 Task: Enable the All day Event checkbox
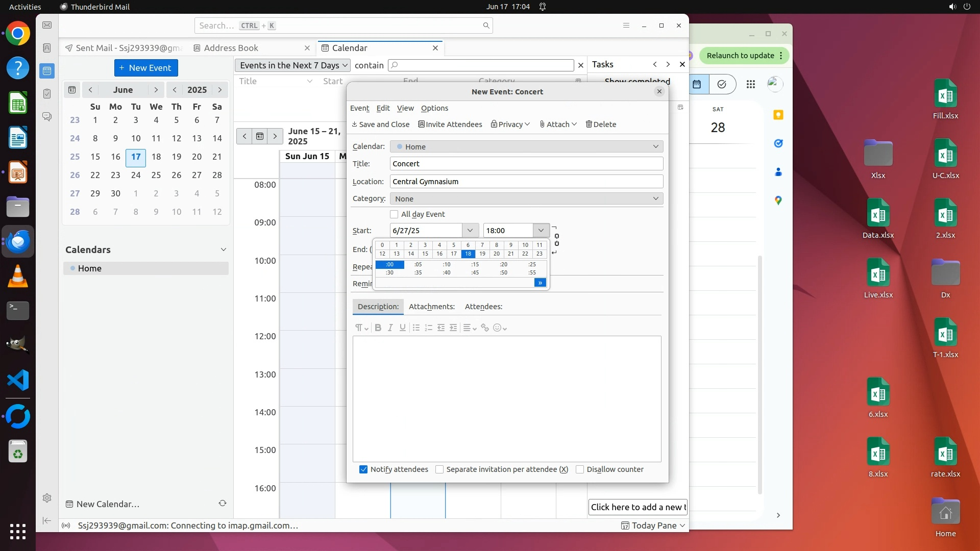click(x=394, y=214)
